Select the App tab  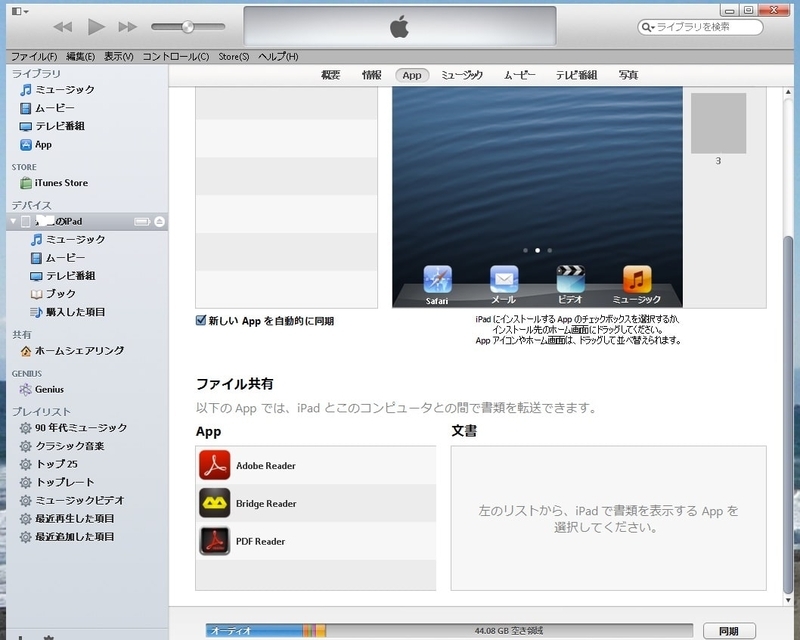(412, 75)
